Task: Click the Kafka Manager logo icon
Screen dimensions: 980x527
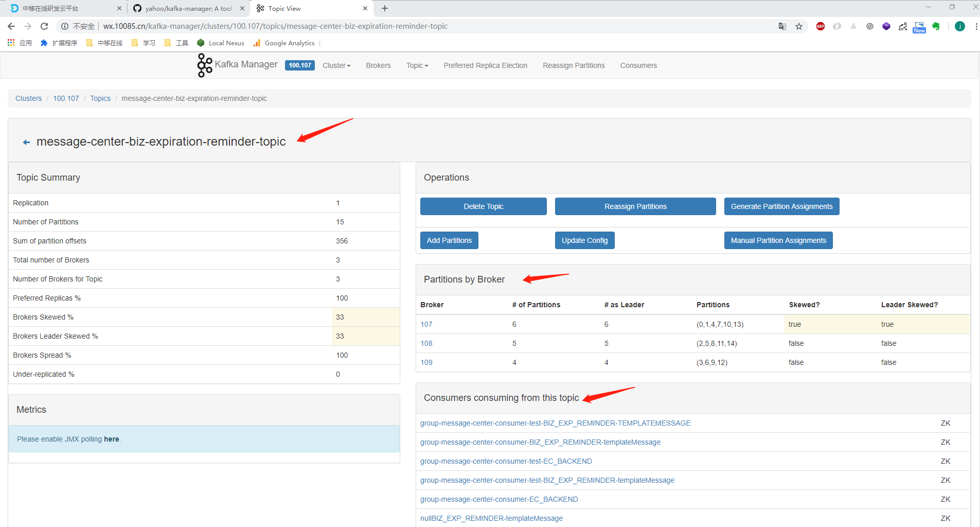Action: 204,65
